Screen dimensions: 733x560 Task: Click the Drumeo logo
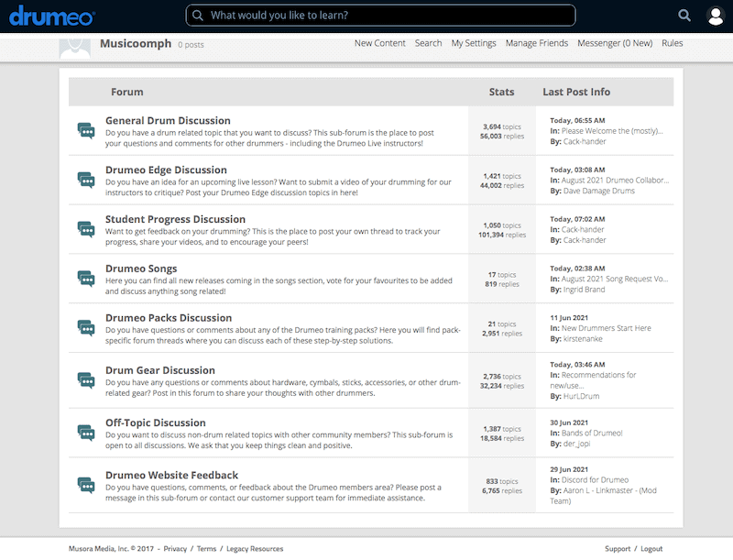pyautogui.click(x=52, y=16)
